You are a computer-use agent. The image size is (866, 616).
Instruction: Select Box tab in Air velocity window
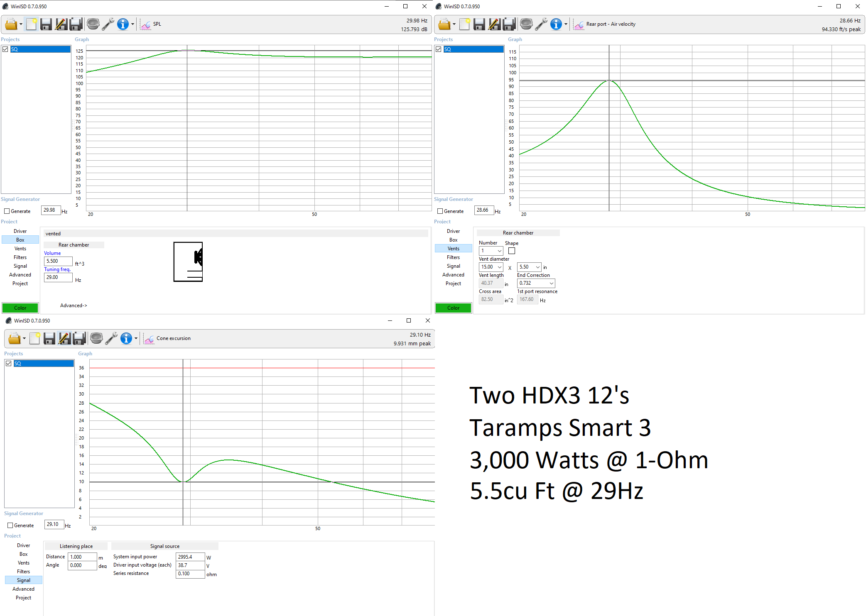tap(454, 240)
